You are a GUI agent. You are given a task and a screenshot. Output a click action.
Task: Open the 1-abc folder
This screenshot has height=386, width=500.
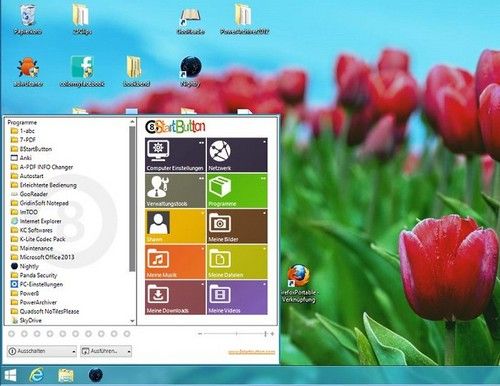[x=22, y=131]
